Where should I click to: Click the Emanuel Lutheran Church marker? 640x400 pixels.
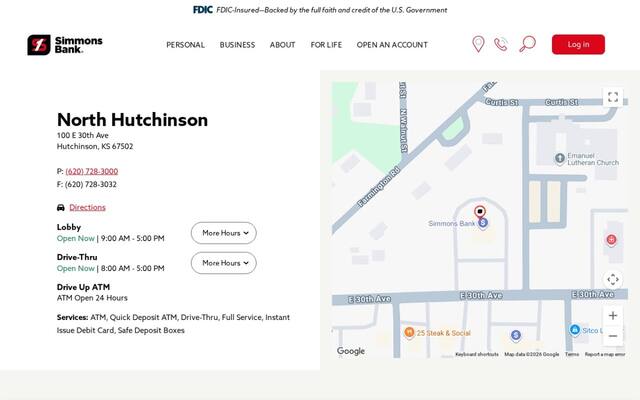(x=560, y=158)
